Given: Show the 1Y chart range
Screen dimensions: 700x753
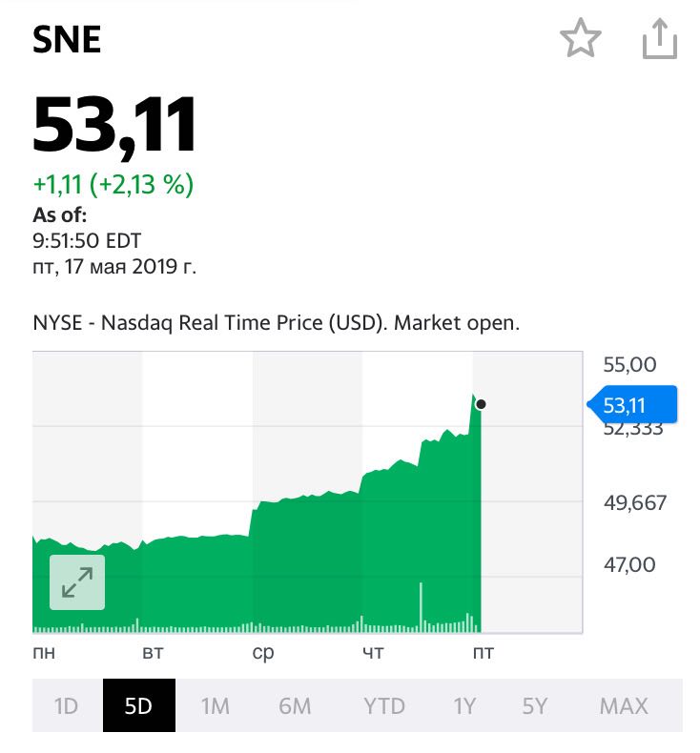Looking at the screenshot, I should 464,706.
